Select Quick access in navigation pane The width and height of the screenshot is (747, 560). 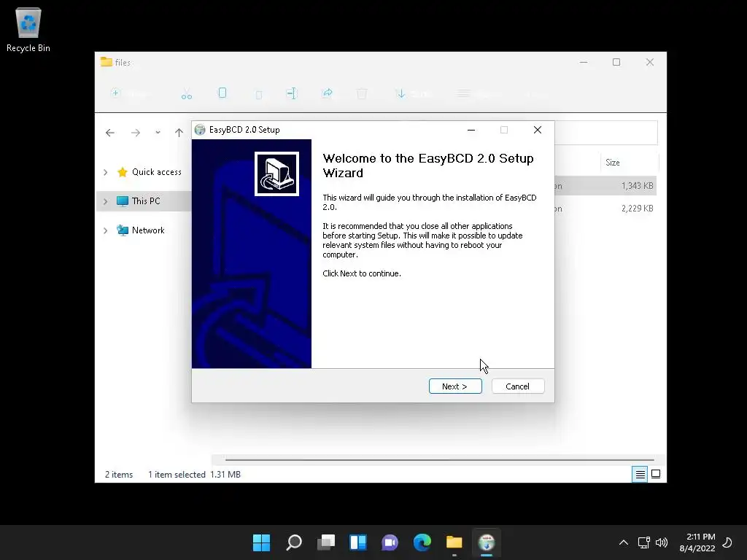(156, 172)
